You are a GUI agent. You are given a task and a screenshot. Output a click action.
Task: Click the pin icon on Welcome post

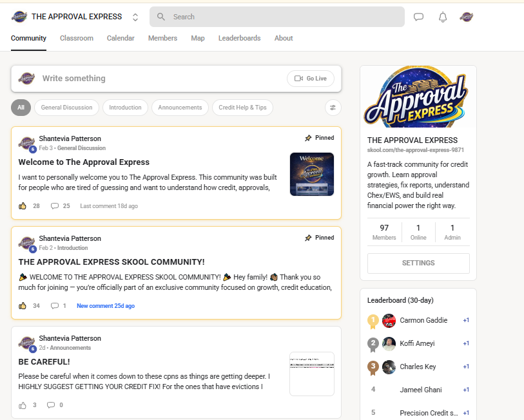pyautogui.click(x=308, y=138)
